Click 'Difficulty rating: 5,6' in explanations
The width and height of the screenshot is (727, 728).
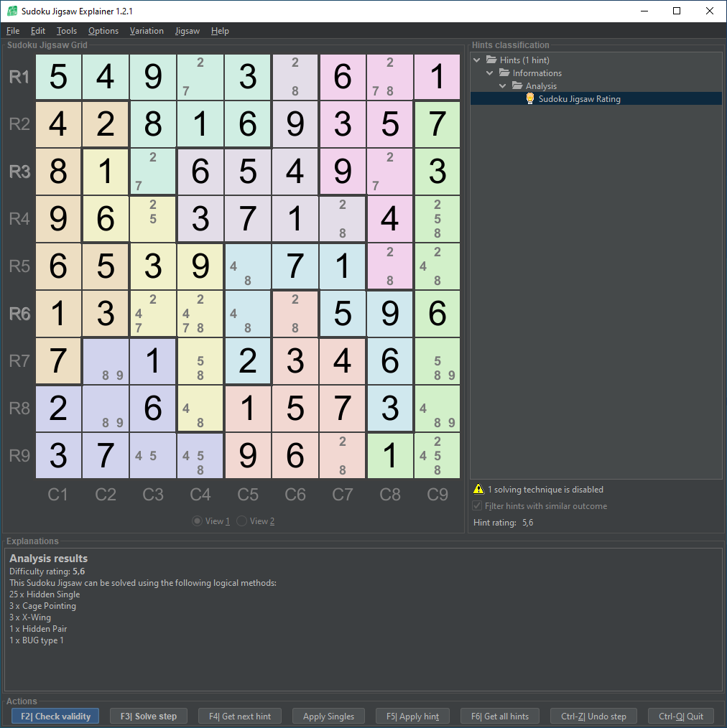[47, 571]
